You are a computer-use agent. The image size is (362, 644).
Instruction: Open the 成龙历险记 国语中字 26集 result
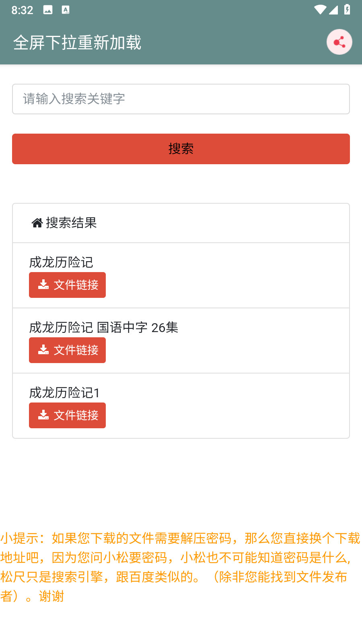103,328
